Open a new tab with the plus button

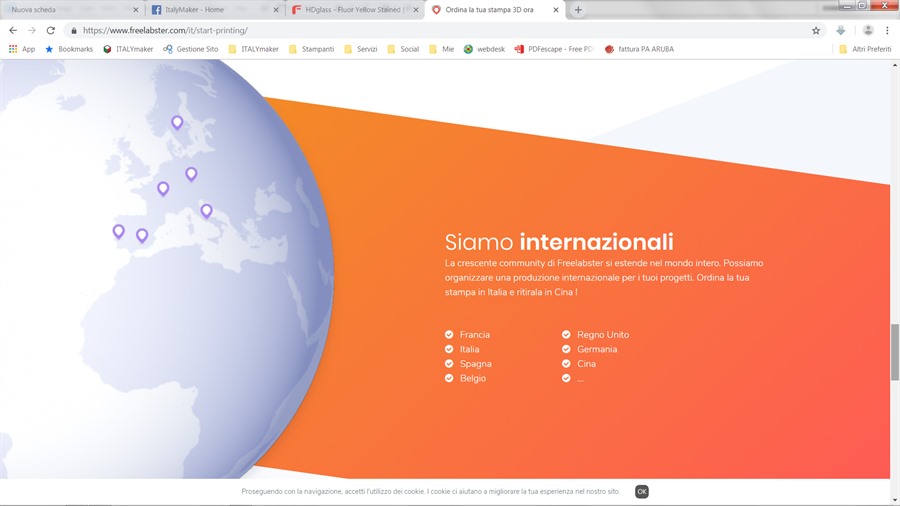(x=578, y=10)
